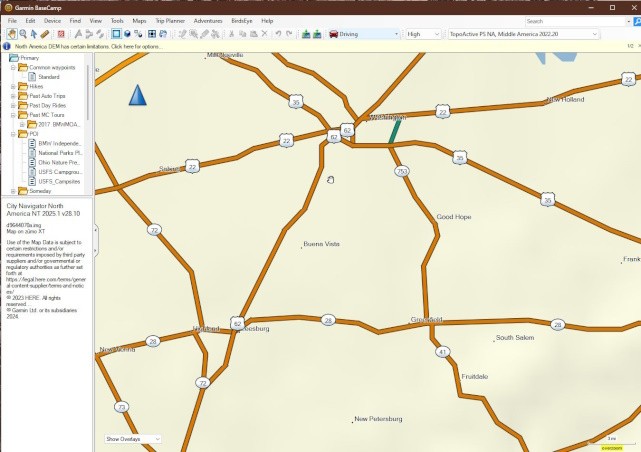This screenshot has width=641, height=452.
Task: Expand the 2017 BMWMOA subfolder
Action: (22, 124)
